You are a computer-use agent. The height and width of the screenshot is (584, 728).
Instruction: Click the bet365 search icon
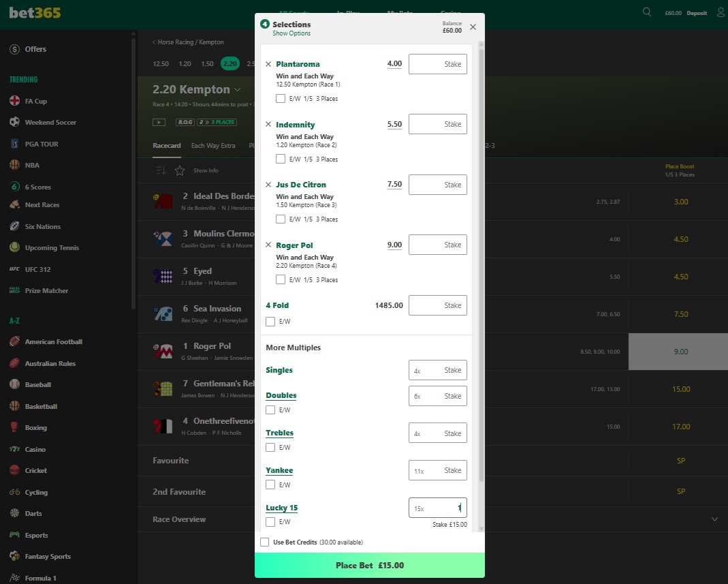click(x=646, y=12)
